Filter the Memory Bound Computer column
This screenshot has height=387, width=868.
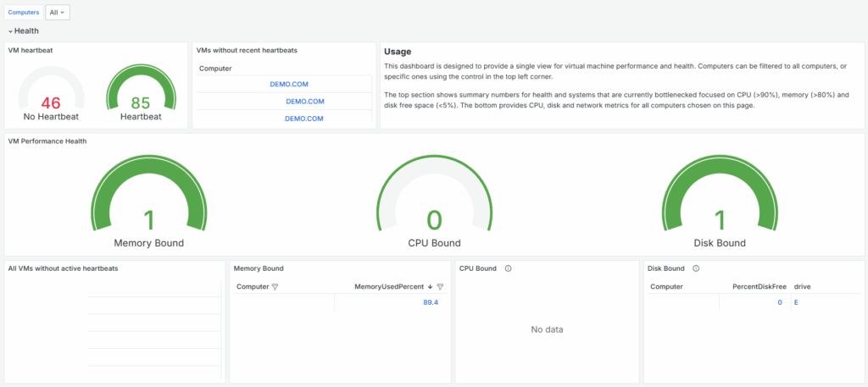point(275,287)
